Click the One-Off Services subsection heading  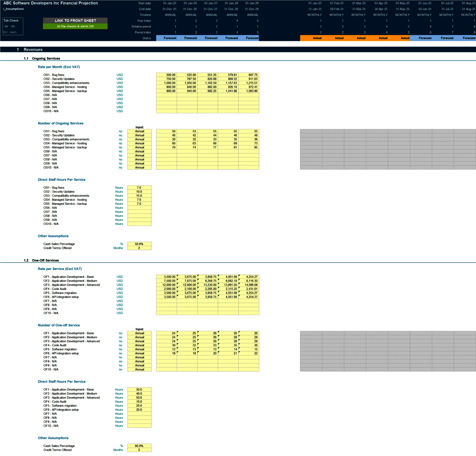[45, 260]
